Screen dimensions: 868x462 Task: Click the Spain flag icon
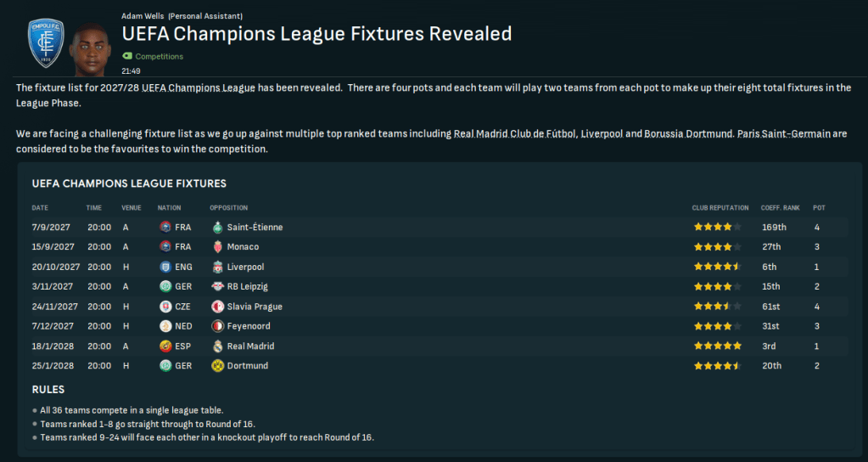165,346
